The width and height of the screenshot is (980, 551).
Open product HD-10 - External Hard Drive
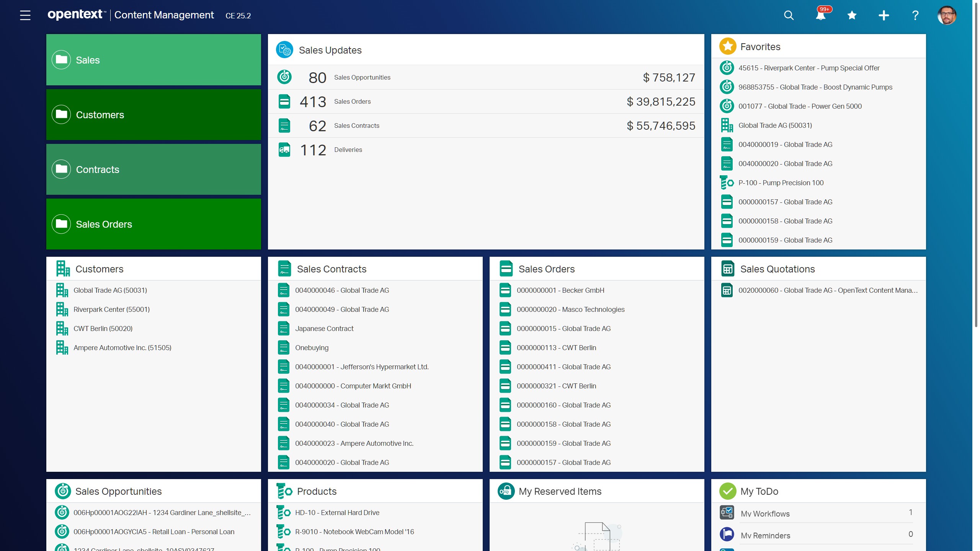pyautogui.click(x=375, y=512)
